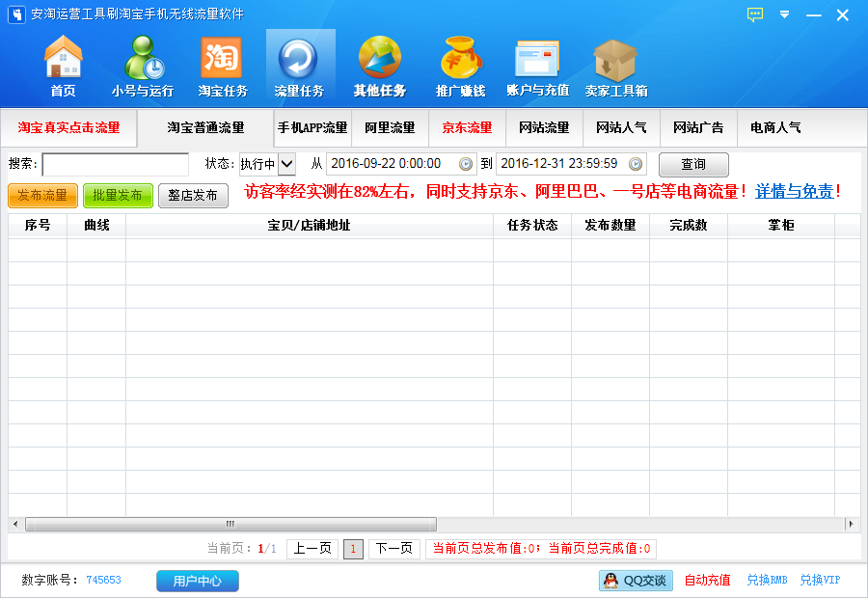Switch to 京东流量 tab

click(467, 128)
